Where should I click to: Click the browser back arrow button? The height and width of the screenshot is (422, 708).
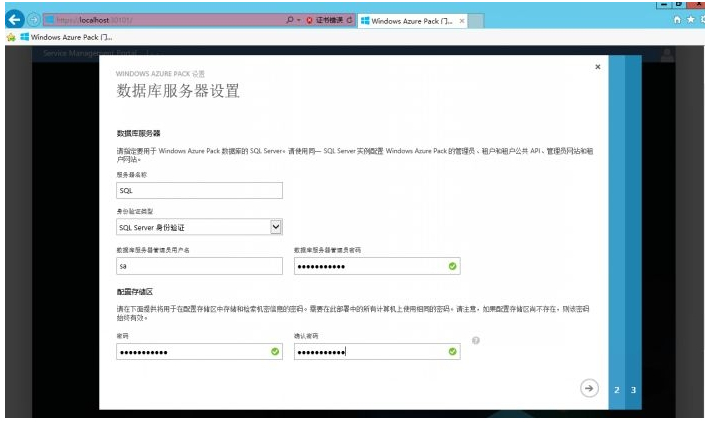14,20
